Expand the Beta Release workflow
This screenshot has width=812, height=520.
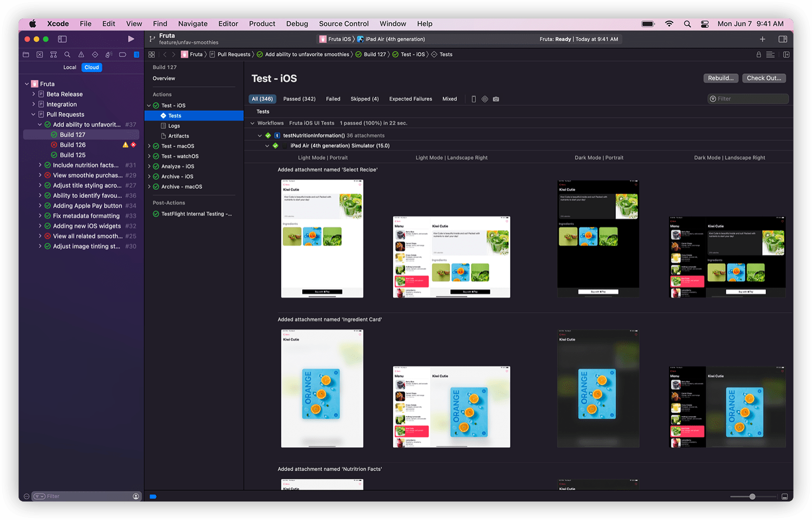tap(33, 94)
